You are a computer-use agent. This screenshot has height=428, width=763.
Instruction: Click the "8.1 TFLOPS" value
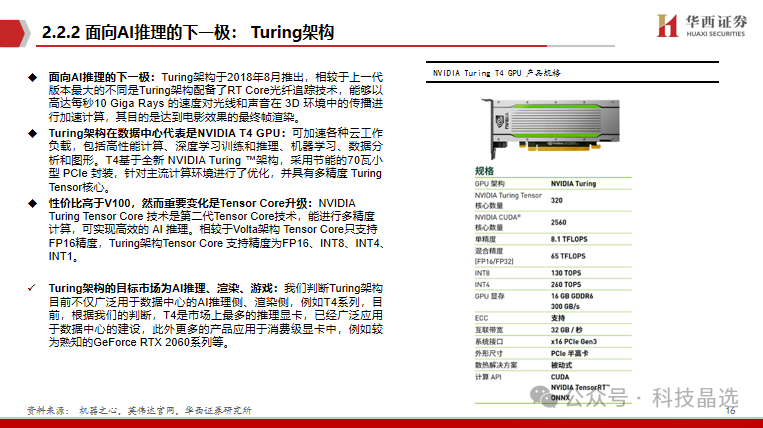click(569, 239)
